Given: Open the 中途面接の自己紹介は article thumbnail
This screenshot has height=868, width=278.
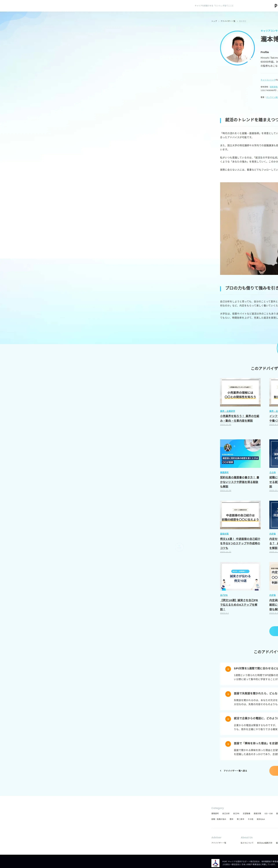Looking at the screenshot, I should pos(240,515).
